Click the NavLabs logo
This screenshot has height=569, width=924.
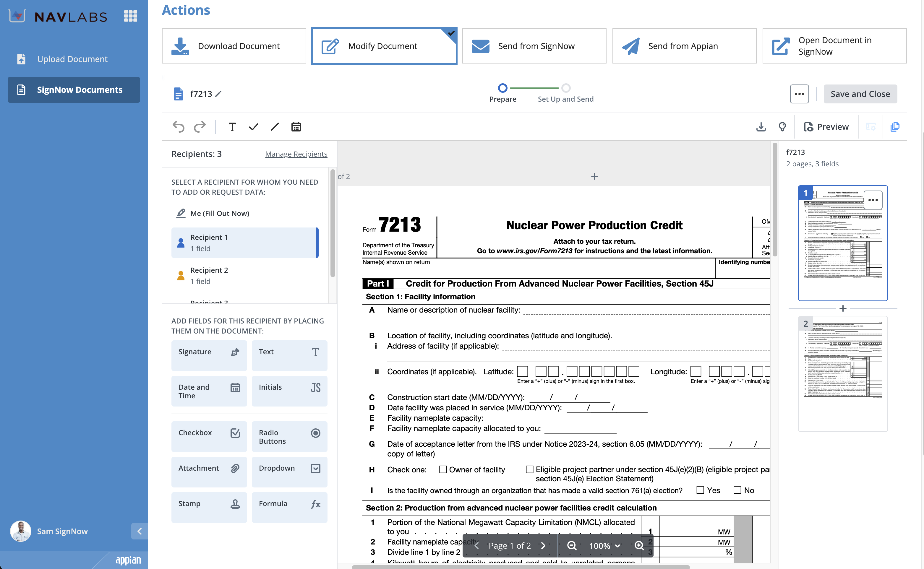58,16
